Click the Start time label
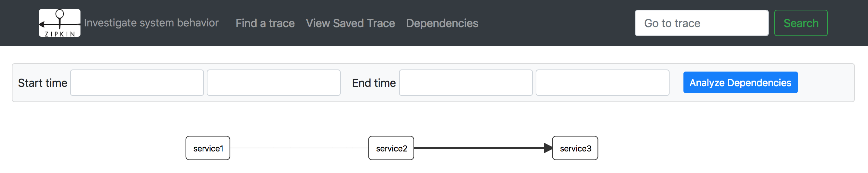Image resolution: width=868 pixels, height=173 pixels. (x=43, y=83)
